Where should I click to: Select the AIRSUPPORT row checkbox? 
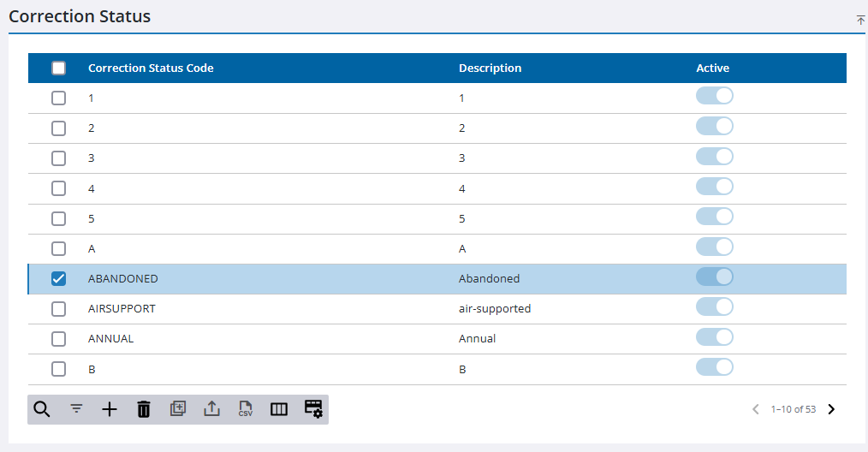58,308
